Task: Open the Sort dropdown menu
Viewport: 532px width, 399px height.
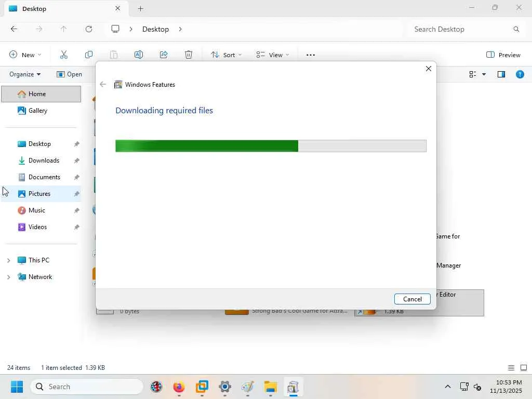Action: click(226, 55)
